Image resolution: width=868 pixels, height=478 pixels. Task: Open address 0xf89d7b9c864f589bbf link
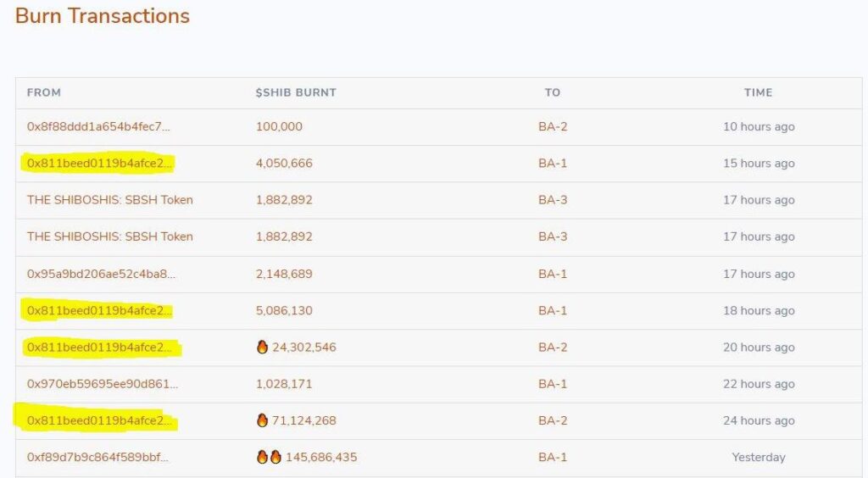click(x=97, y=457)
